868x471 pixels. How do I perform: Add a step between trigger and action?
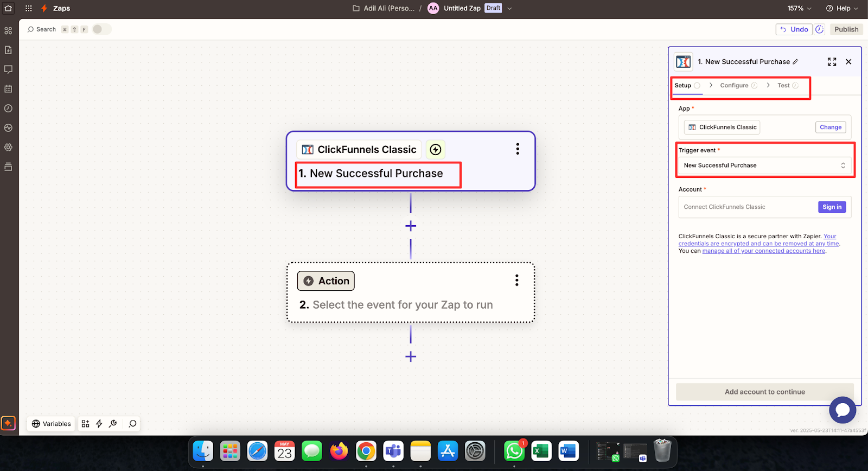point(411,226)
